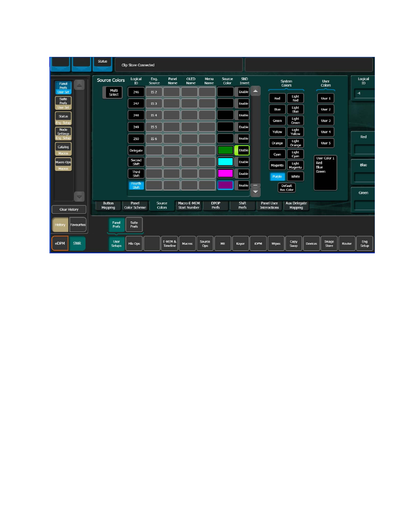Select User 4 color

tap(325, 132)
